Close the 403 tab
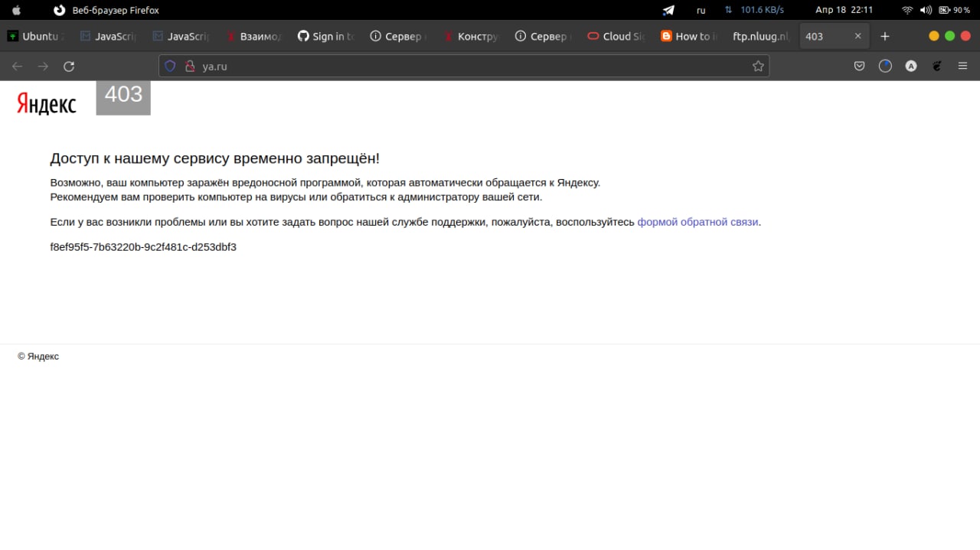This screenshot has width=980, height=550. [857, 36]
